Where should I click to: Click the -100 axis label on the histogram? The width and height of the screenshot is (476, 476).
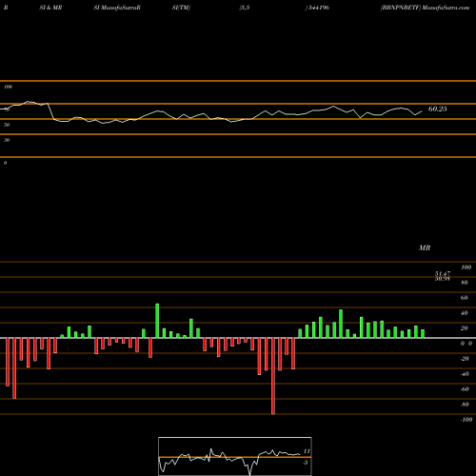click(x=466, y=420)
